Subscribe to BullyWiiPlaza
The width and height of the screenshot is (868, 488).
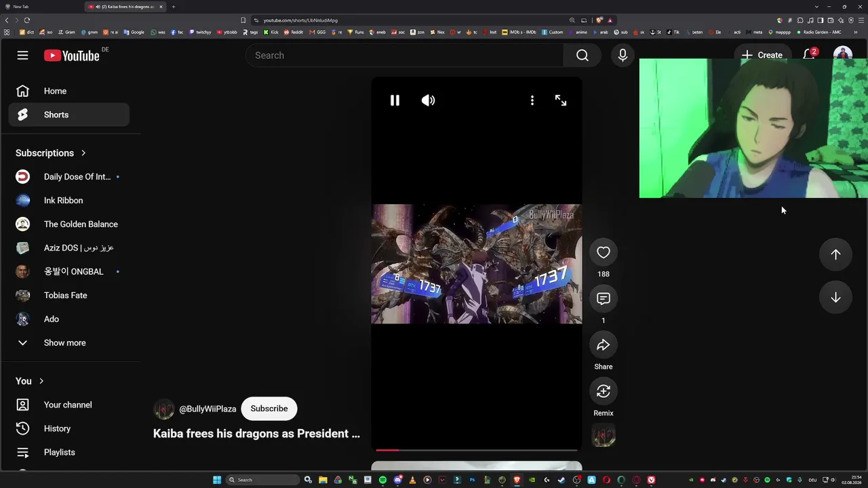[269, 409]
